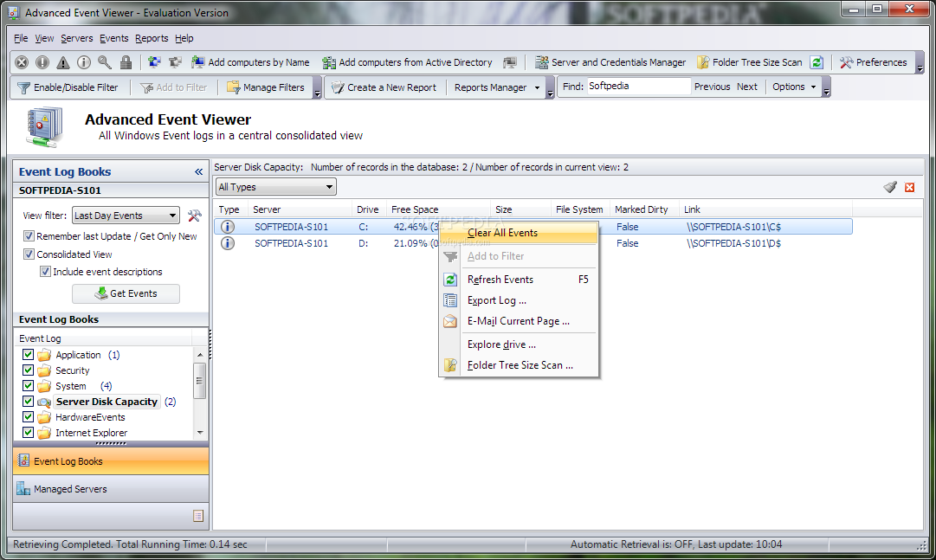Choose Explore drive from context menu

point(519,344)
